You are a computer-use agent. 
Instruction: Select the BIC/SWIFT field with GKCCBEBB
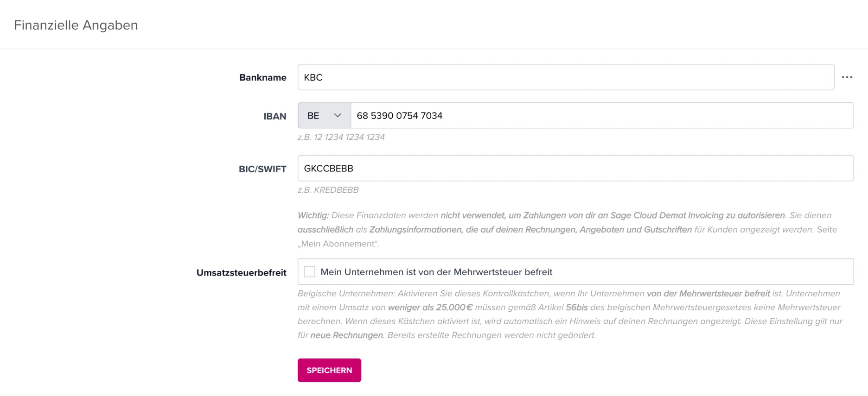[575, 168]
